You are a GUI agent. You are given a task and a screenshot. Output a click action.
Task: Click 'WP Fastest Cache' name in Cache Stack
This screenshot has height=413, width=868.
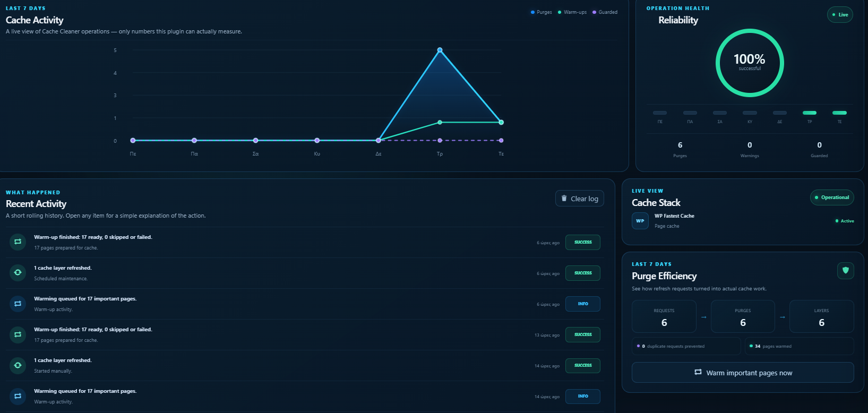coord(674,216)
